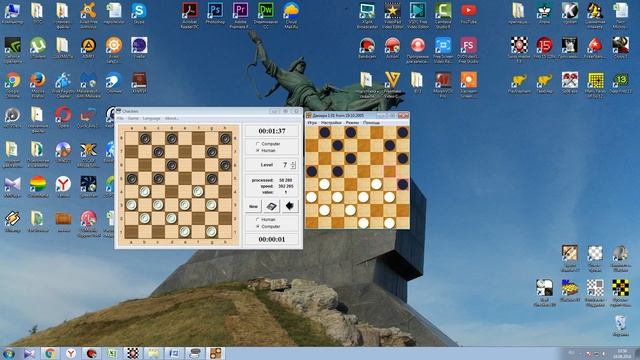Open the Camtasia Studio 8 desktop icon
This screenshot has height=360, width=640.
click(443, 15)
